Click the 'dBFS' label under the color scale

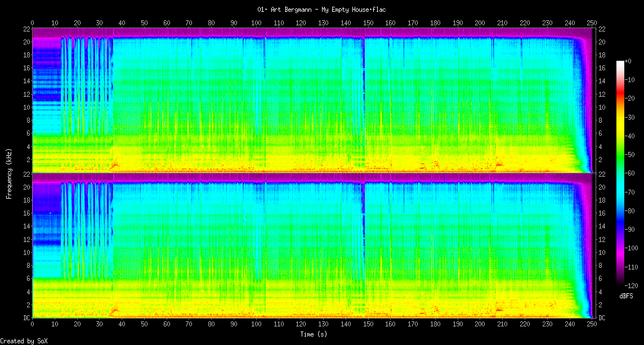point(627,295)
